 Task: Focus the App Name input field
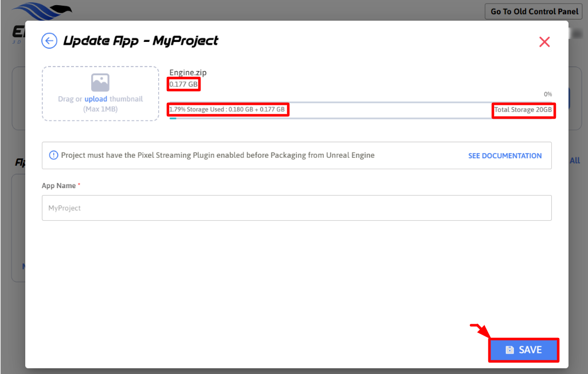296,208
